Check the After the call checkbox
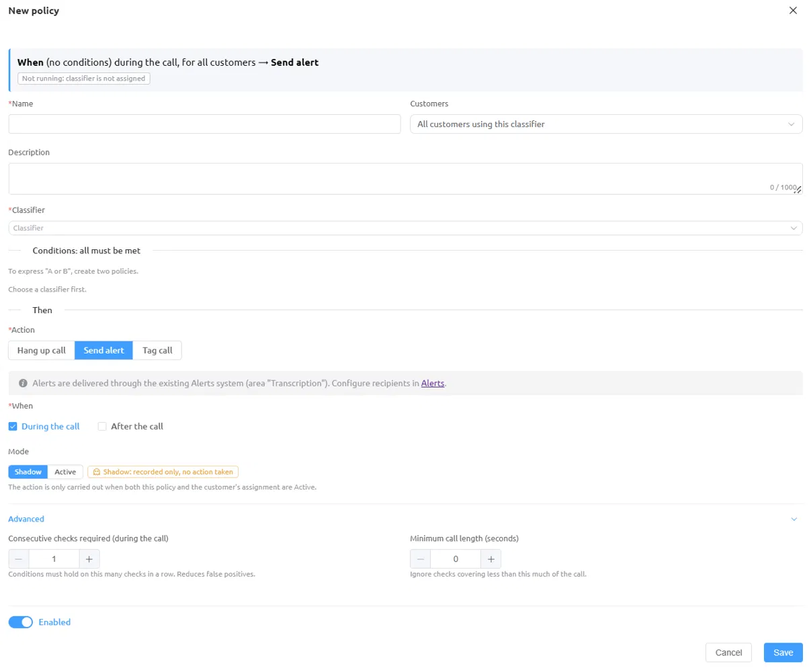This screenshot has height=672, width=809. click(102, 426)
